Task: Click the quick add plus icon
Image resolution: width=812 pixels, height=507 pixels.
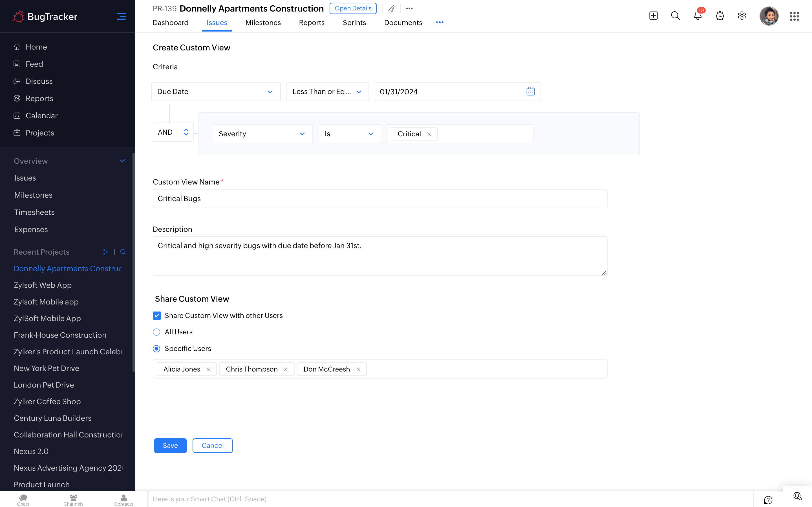Action: tap(653, 16)
